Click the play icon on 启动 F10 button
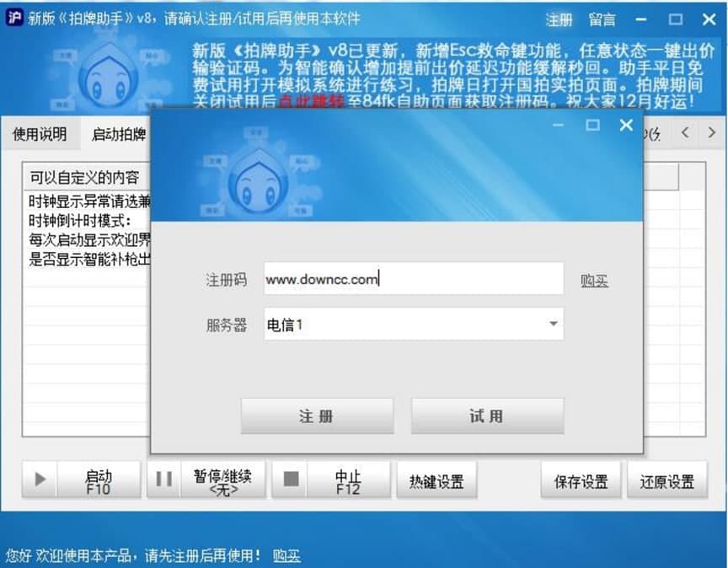 point(39,480)
